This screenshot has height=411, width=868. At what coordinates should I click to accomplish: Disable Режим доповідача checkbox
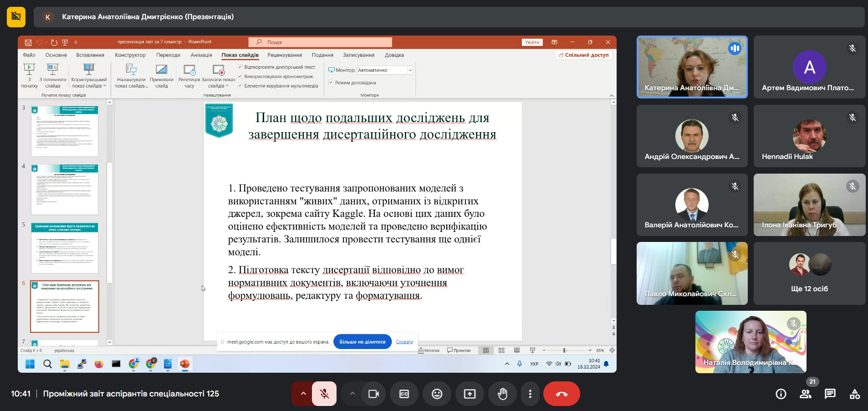(331, 82)
